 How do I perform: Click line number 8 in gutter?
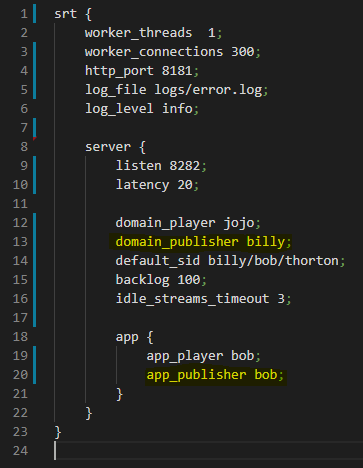24,147
